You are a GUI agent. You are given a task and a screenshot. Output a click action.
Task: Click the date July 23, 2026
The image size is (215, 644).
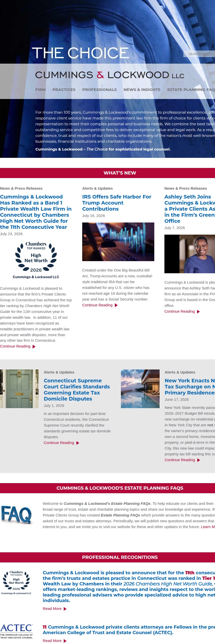[11, 234]
